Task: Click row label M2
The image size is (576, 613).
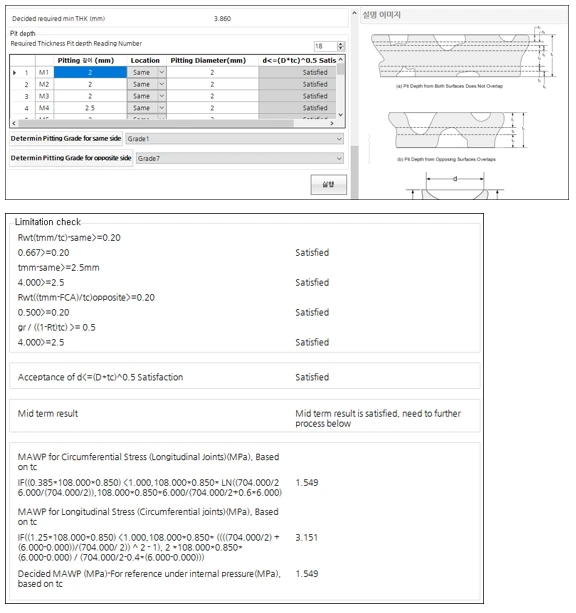Action: point(44,84)
